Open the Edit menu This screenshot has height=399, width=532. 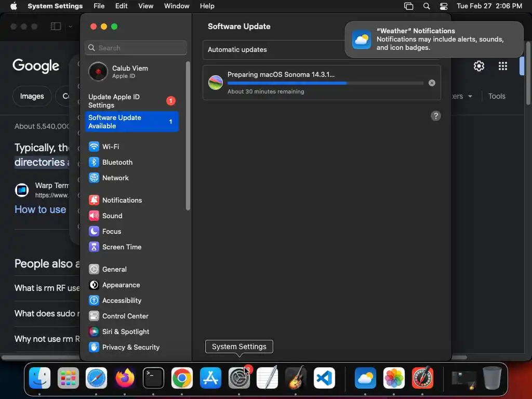pyautogui.click(x=121, y=6)
